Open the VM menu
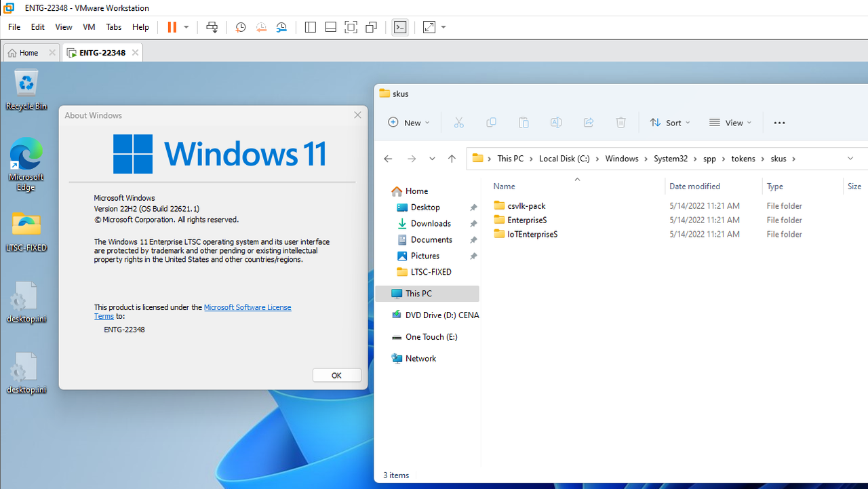The width and height of the screenshot is (868, 489). pos(89,27)
